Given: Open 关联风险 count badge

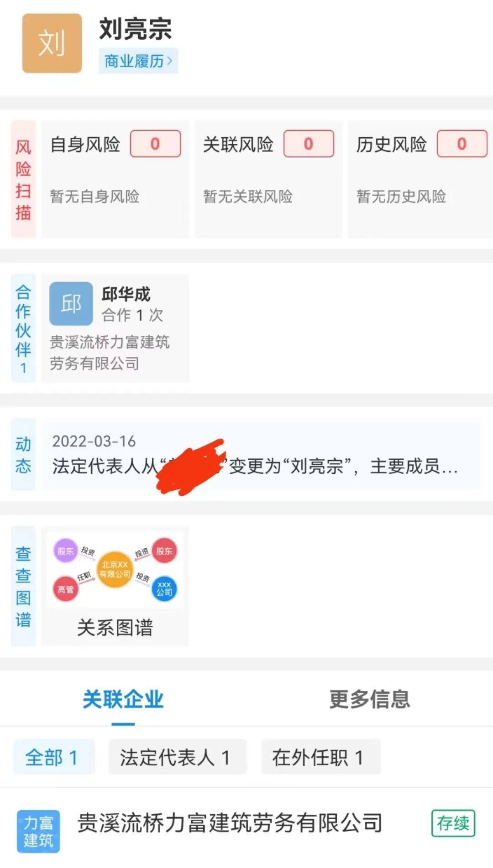Looking at the screenshot, I should tap(309, 144).
